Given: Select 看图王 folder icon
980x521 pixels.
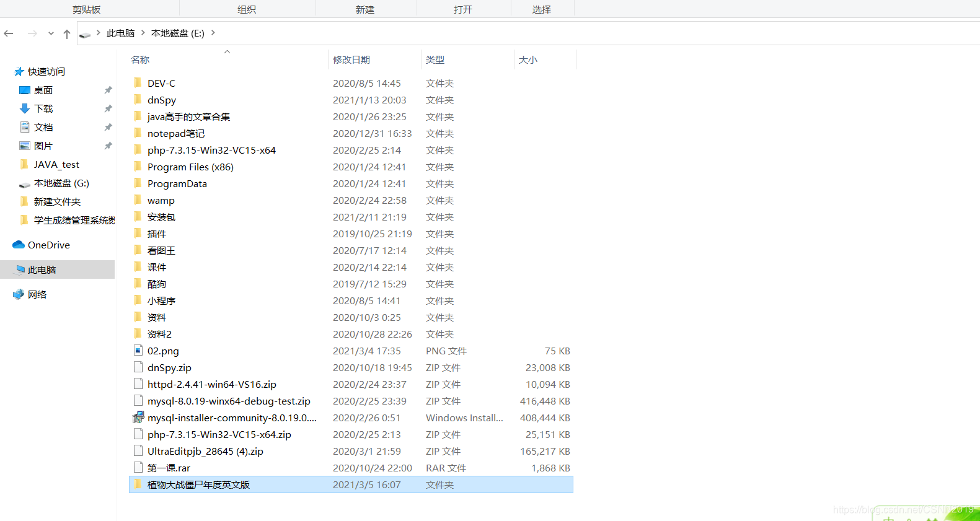Looking at the screenshot, I should tap(138, 250).
